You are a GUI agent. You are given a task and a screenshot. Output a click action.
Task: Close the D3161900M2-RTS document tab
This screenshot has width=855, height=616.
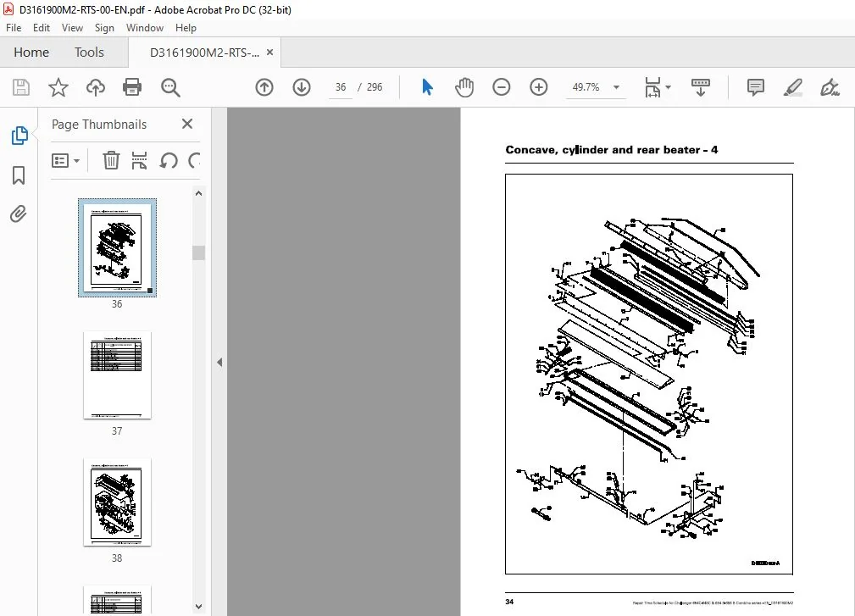click(x=269, y=53)
